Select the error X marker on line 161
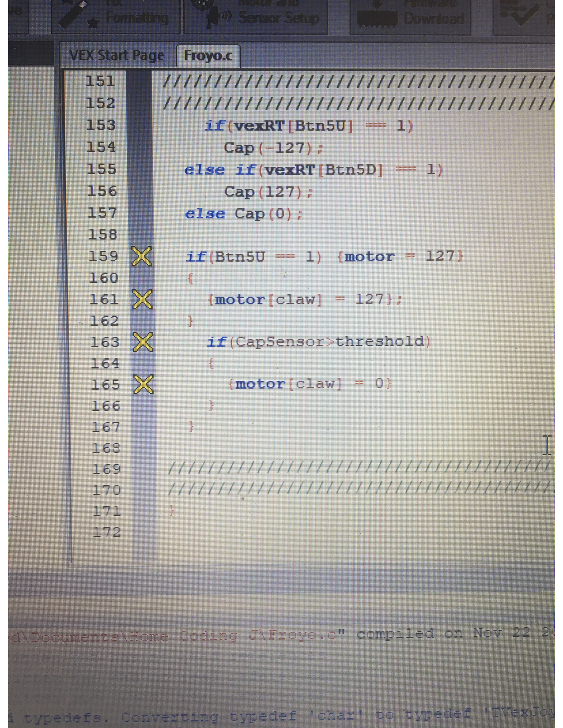Viewport: 563px width, 728px height. pos(143,300)
